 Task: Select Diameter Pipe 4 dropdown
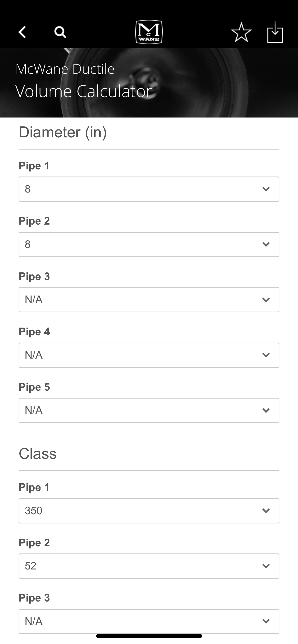click(x=149, y=355)
